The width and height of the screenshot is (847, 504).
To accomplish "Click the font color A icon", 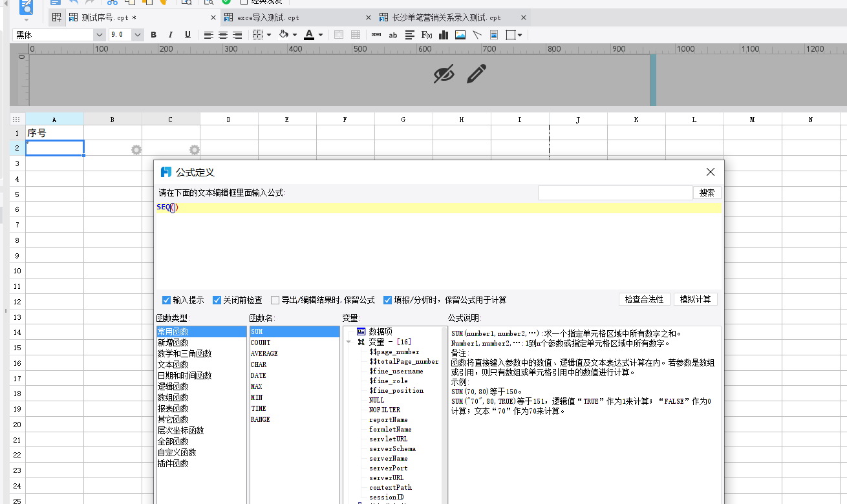I will (309, 35).
